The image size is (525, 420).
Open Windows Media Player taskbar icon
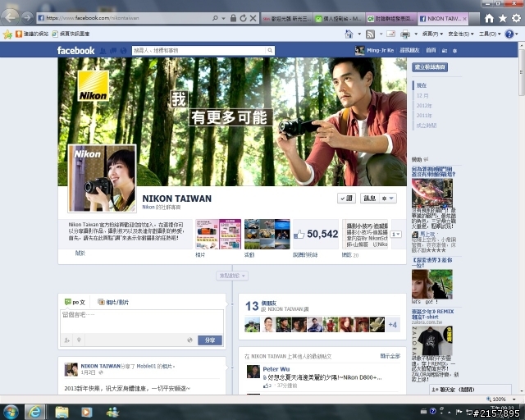pos(87,412)
